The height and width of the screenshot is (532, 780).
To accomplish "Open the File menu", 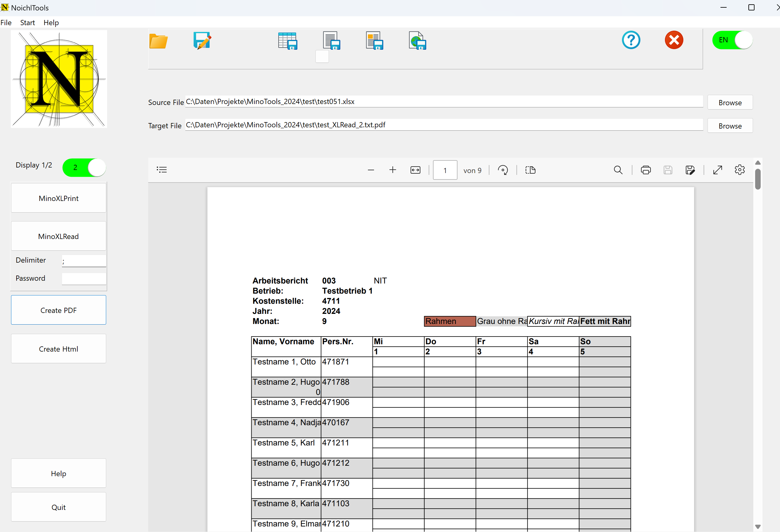I will [x=6, y=22].
